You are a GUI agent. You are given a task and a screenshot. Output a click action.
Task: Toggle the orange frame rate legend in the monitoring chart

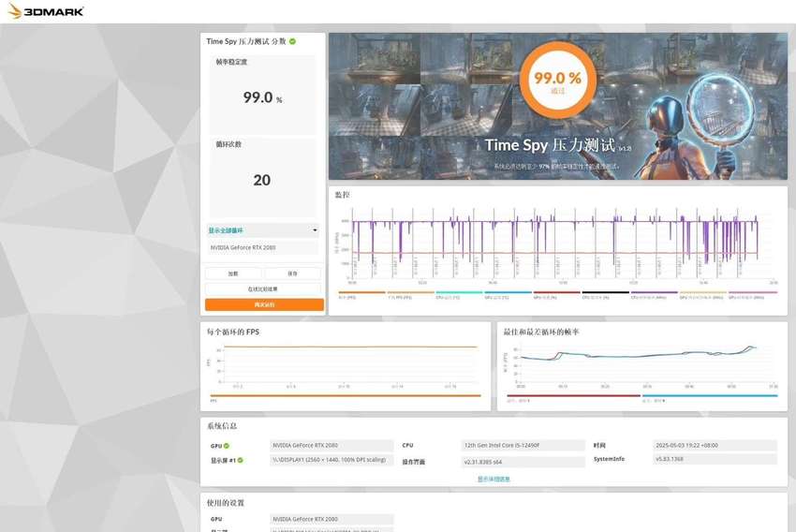click(x=362, y=292)
